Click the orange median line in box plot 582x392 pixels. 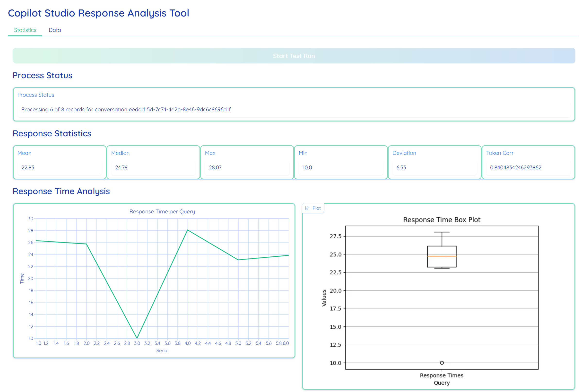point(442,256)
